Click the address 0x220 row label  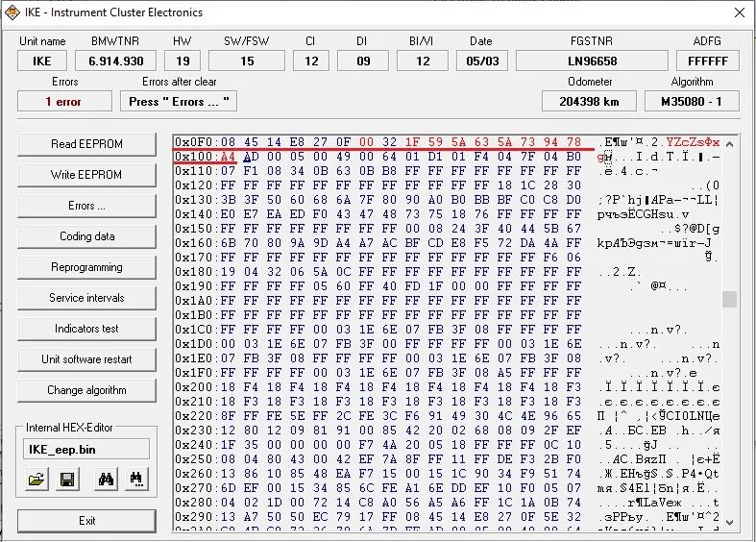195,416
